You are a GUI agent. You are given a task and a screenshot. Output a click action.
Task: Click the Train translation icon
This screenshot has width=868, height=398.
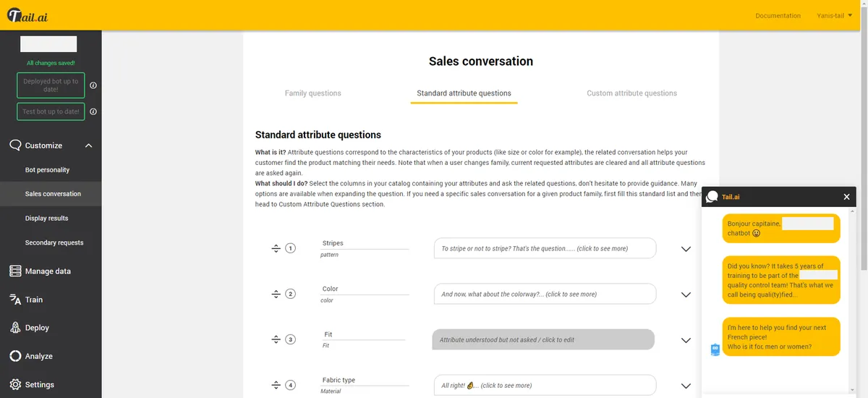point(14,300)
